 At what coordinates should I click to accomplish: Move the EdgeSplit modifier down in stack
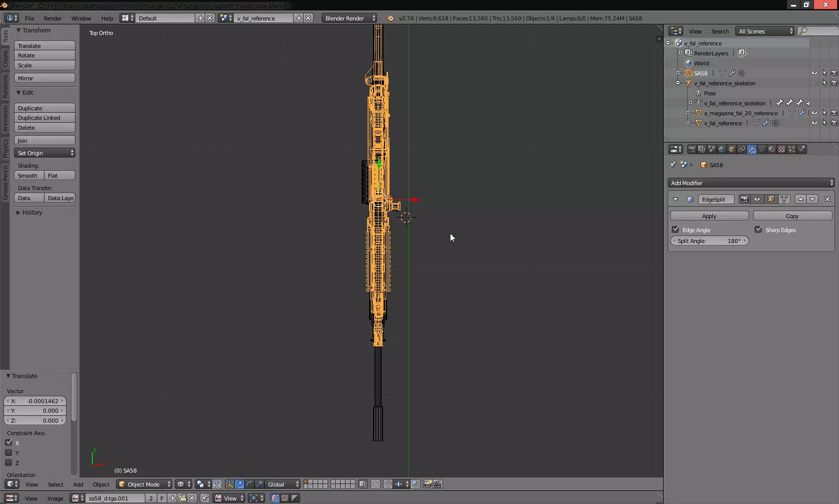pyautogui.click(x=813, y=199)
